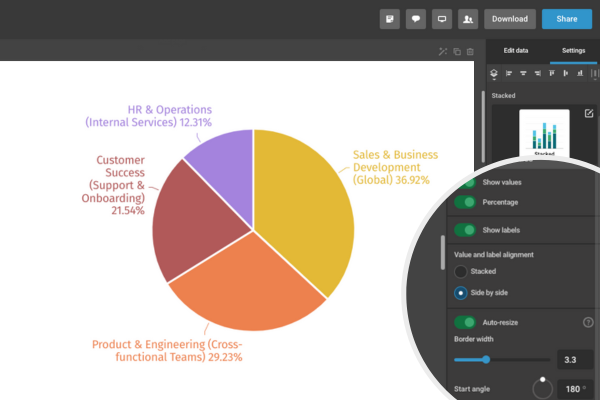Viewport: 600px width, 400px height.
Task: Click the 'Product & Engineering' 29.23% label
Action: (167, 350)
